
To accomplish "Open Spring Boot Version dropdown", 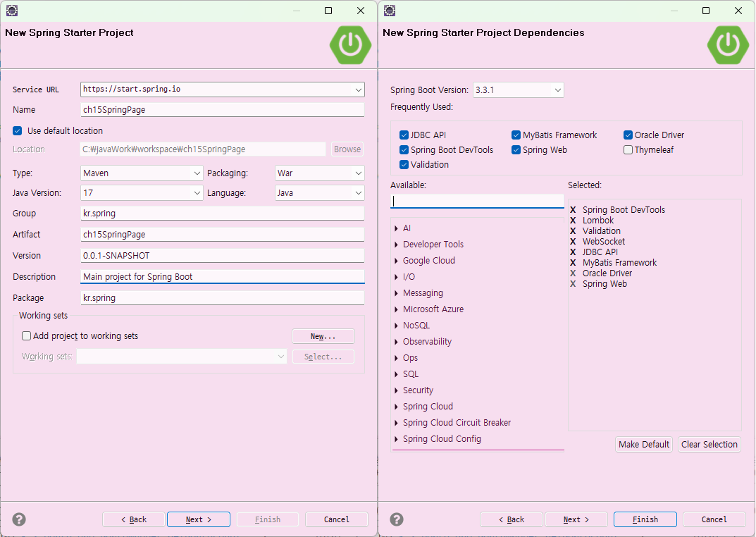I will point(558,90).
